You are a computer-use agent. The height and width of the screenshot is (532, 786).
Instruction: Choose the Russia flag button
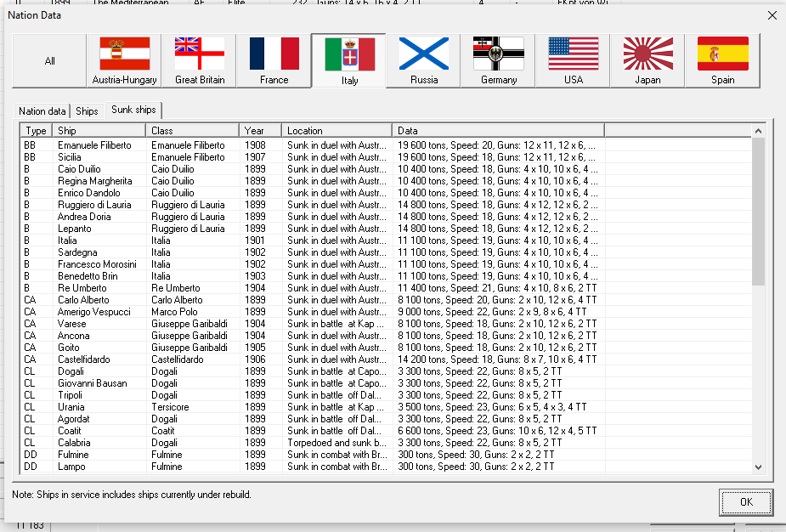(x=423, y=60)
